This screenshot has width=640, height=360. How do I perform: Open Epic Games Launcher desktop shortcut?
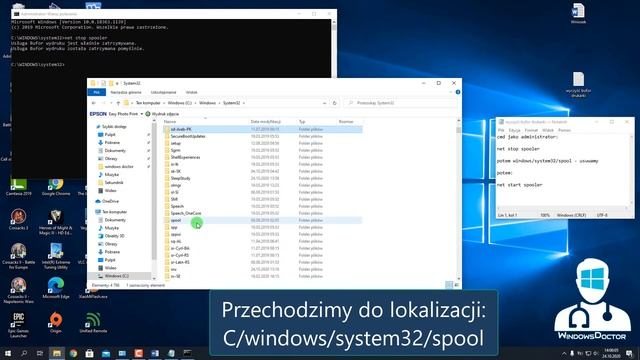(18, 325)
